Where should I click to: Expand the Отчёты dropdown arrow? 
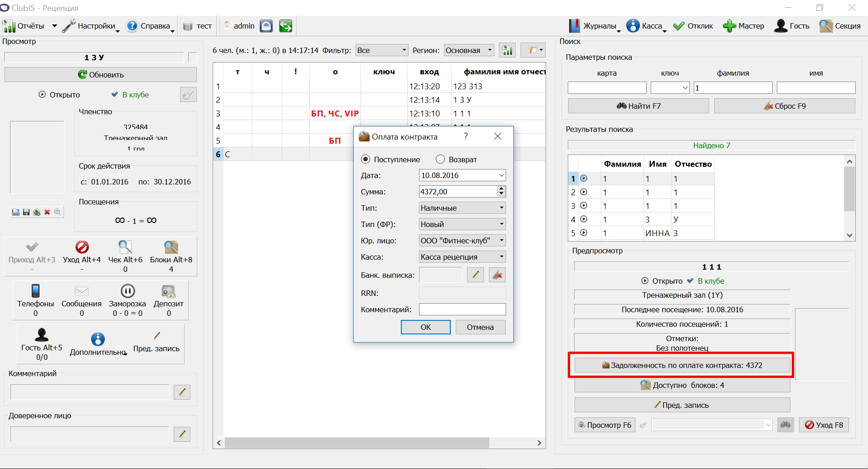[x=54, y=26]
